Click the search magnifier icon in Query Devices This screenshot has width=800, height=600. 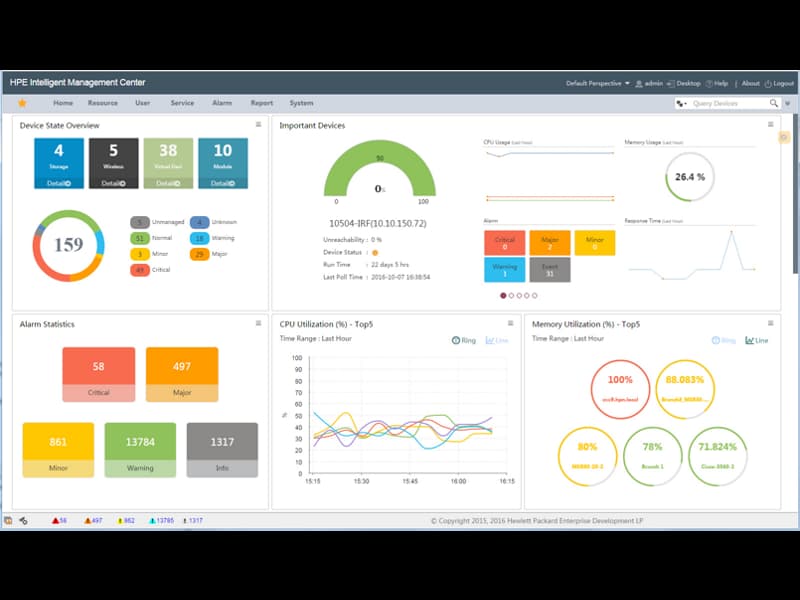coord(773,103)
